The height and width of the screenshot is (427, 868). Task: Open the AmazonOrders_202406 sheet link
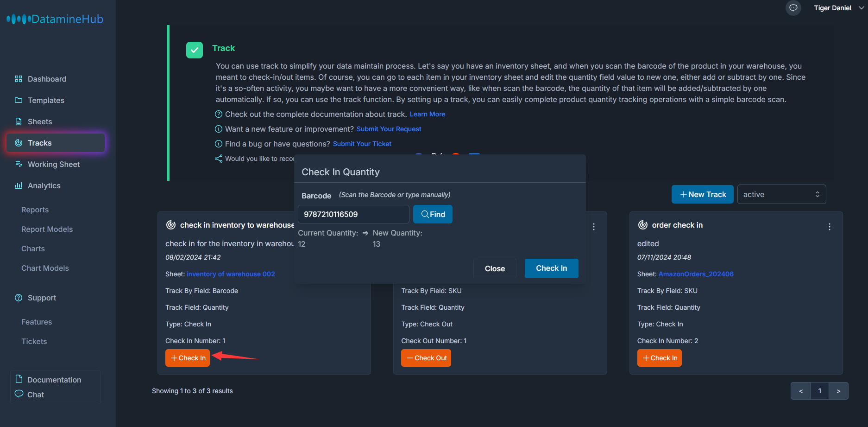(696, 274)
